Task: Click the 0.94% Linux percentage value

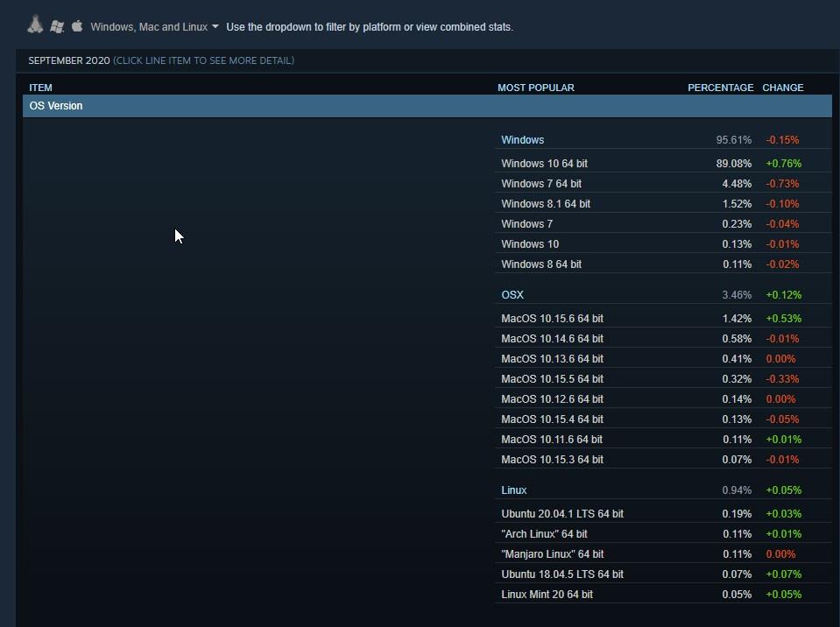Action: click(x=737, y=490)
